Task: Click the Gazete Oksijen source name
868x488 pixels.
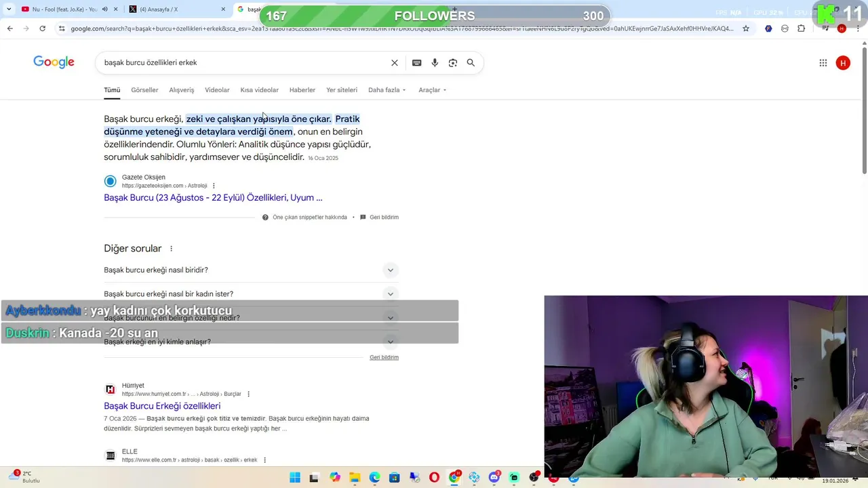Action: (x=144, y=178)
